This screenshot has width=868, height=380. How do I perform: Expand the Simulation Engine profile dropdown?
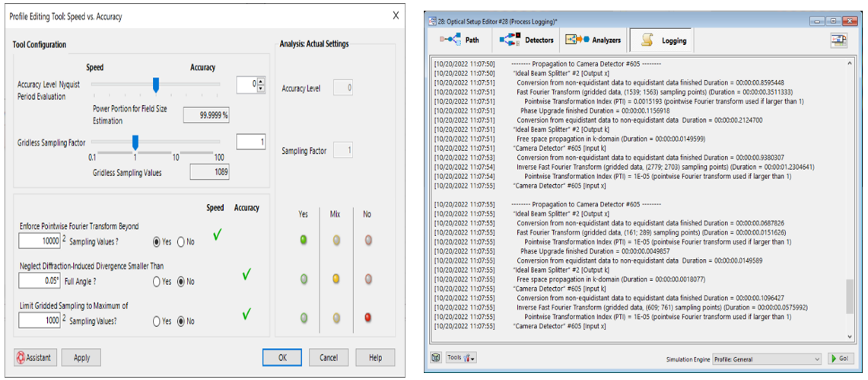tap(817, 359)
